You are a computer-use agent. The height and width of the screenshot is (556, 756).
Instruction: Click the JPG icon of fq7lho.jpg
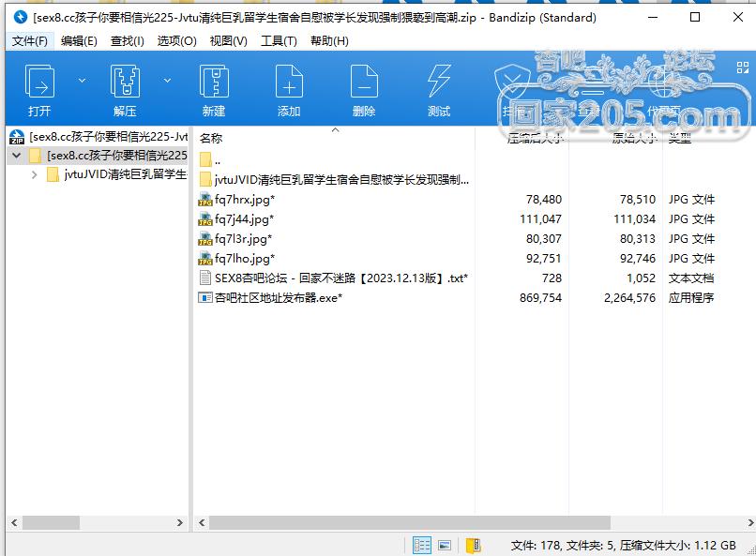click(205, 259)
